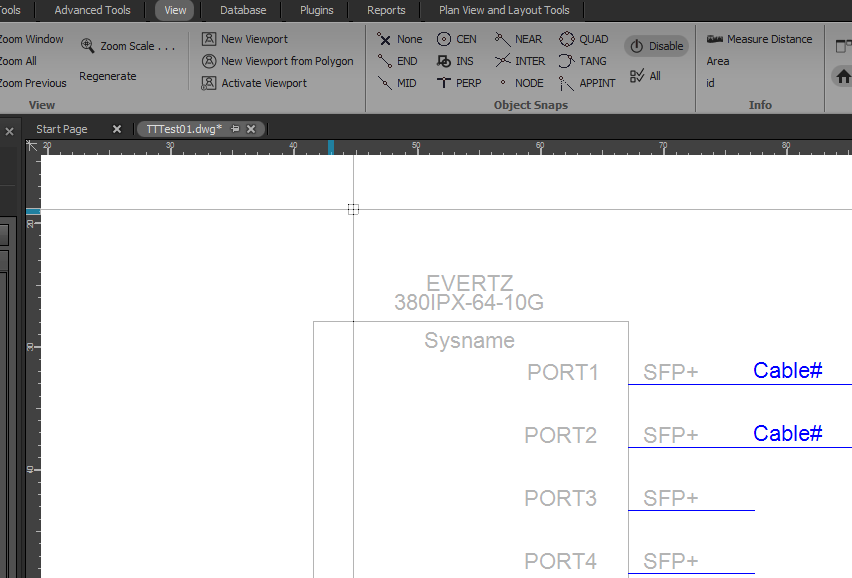852x578 pixels.
Task: Select the Sysname text in drawing
Action: pyautogui.click(x=469, y=341)
